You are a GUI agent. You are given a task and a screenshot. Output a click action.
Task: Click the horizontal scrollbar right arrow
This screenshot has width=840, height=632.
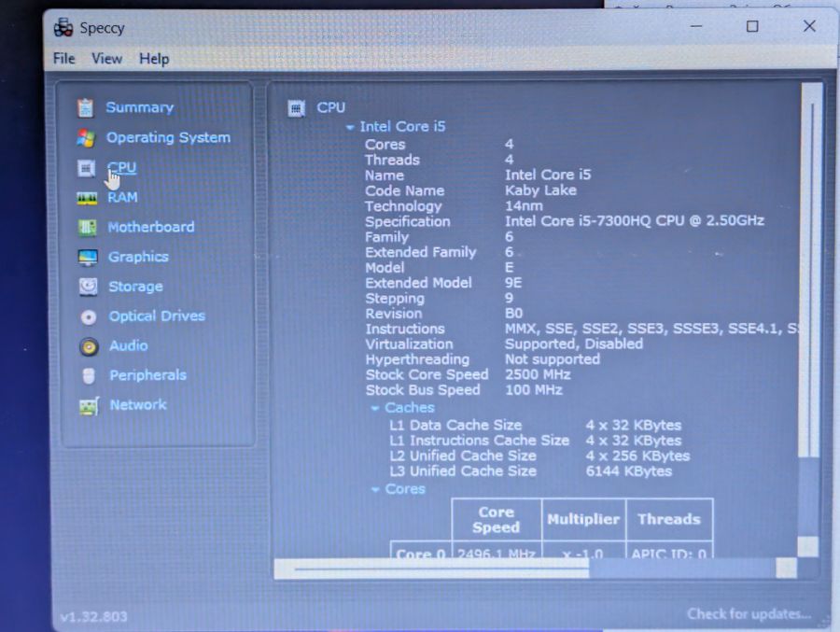click(x=787, y=569)
